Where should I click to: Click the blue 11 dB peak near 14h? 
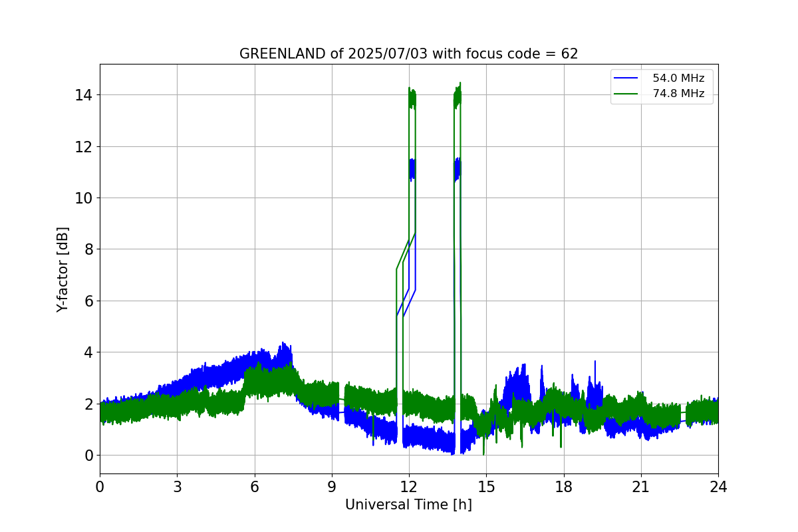[458, 169]
